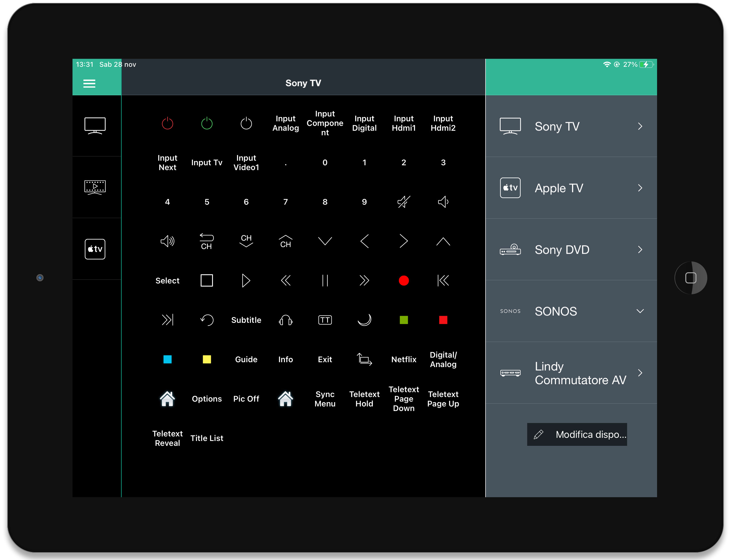Mute the TV with the mute icon
This screenshot has height=560, width=731.
pos(404,202)
